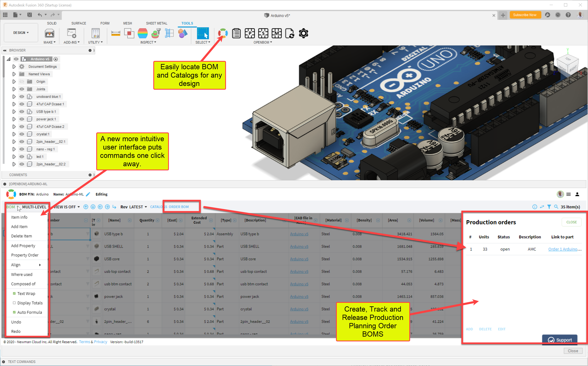Click the 3D Print make icon
This screenshot has width=588, height=366.
coord(49,33)
